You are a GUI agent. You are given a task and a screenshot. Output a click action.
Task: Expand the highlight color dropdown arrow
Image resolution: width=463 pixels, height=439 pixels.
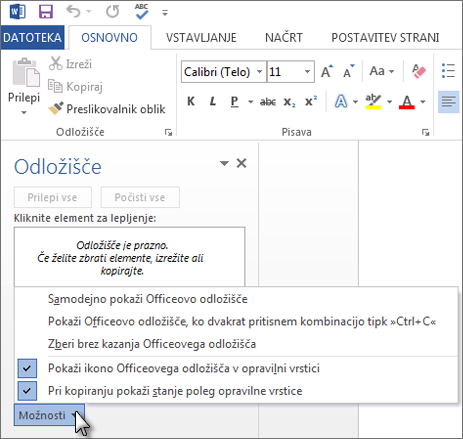[389, 102]
